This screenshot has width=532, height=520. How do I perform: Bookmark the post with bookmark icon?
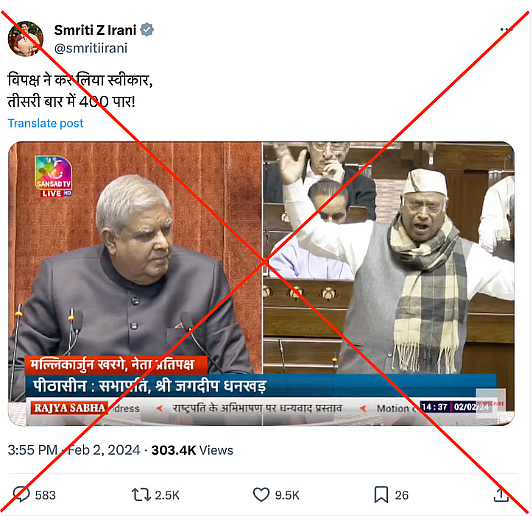[x=381, y=495]
